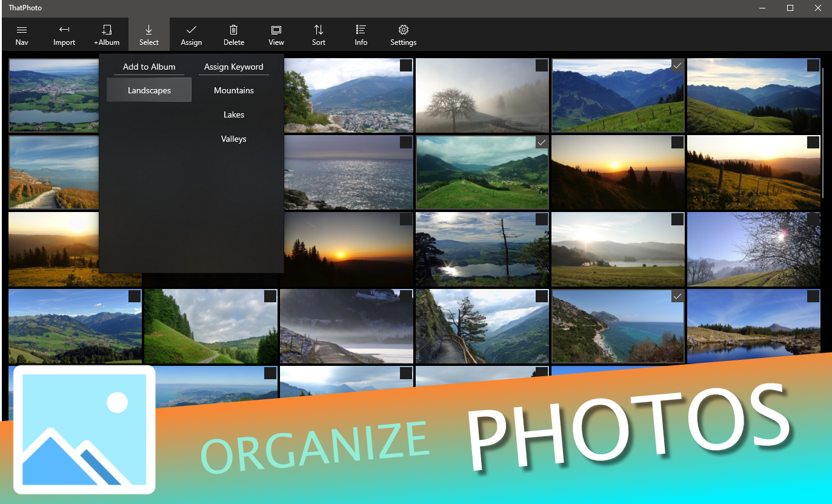Click the Select toolbar icon
The image size is (832, 504).
coord(149,35)
